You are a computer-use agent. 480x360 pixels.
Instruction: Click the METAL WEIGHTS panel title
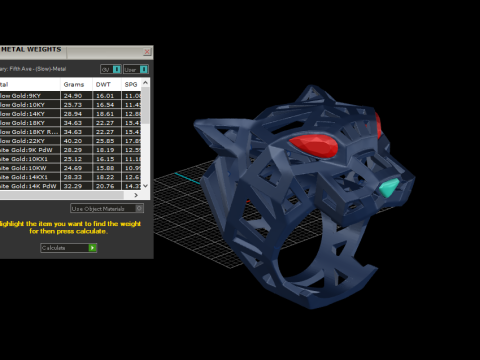click(31, 49)
